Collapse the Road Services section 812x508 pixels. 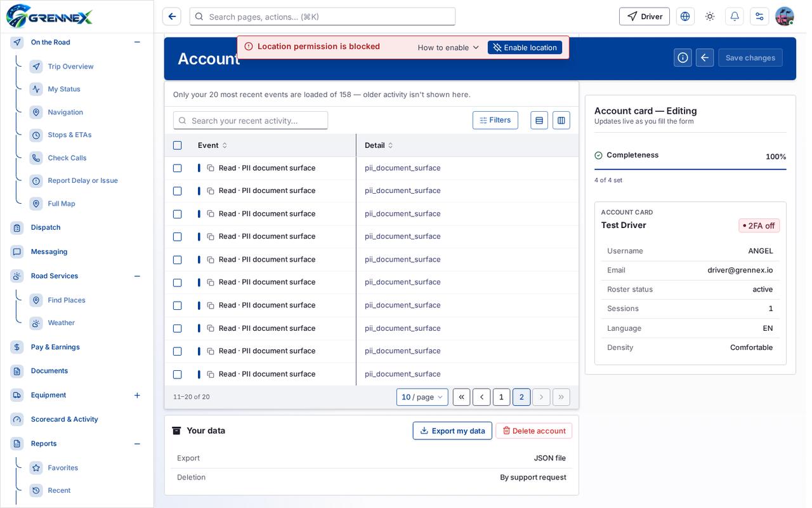tap(137, 276)
